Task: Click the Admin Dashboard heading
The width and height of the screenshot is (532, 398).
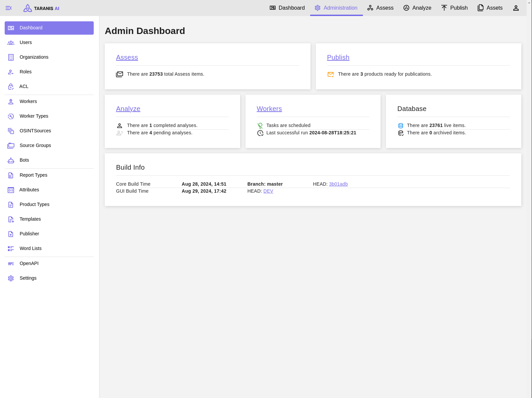Action: pos(145,31)
